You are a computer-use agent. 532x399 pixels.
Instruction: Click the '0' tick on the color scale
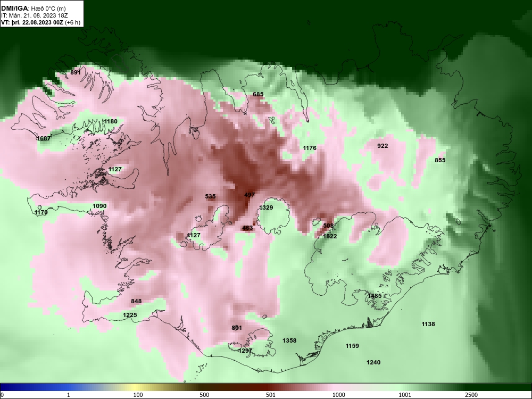pyautogui.click(x=2, y=395)
